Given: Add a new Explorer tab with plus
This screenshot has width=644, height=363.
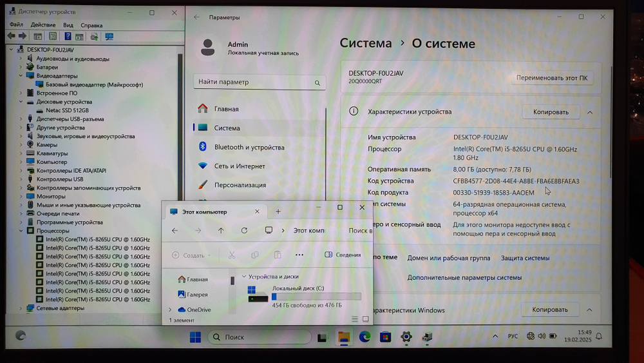Looking at the screenshot, I should (x=278, y=211).
